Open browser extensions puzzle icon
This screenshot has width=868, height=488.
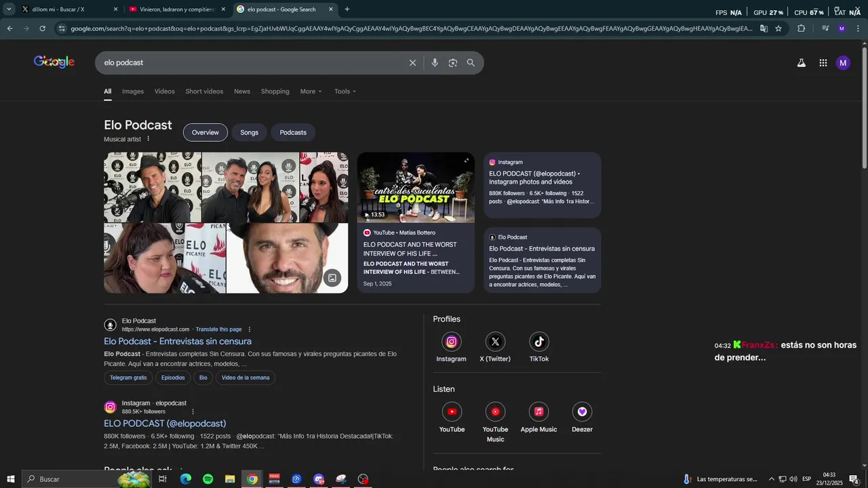(x=801, y=28)
